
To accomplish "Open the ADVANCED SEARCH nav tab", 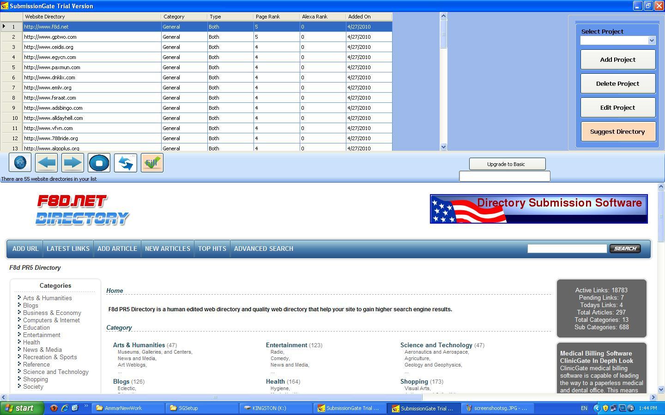I will click(x=264, y=248).
